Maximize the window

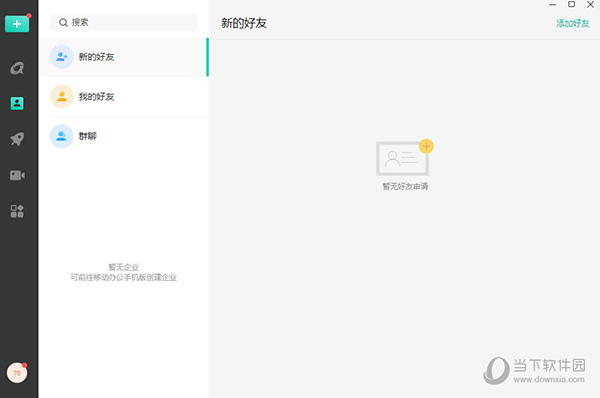(x=571, y=4)
